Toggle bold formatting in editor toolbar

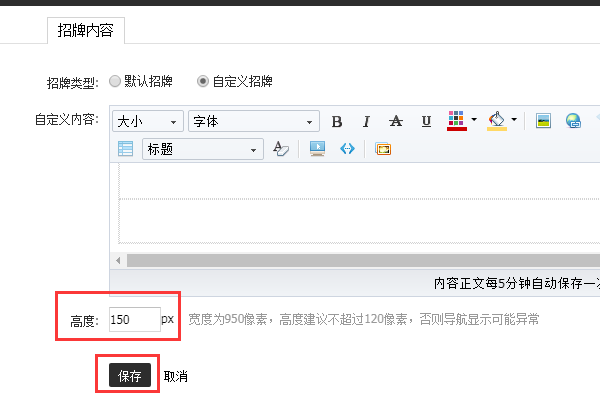pyautogui.click(x=337, y=122)
